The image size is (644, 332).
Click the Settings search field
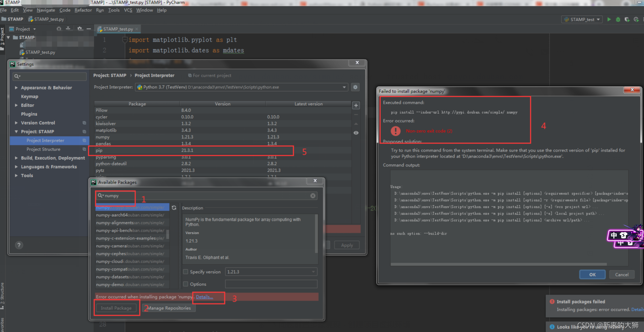(49, 76)
